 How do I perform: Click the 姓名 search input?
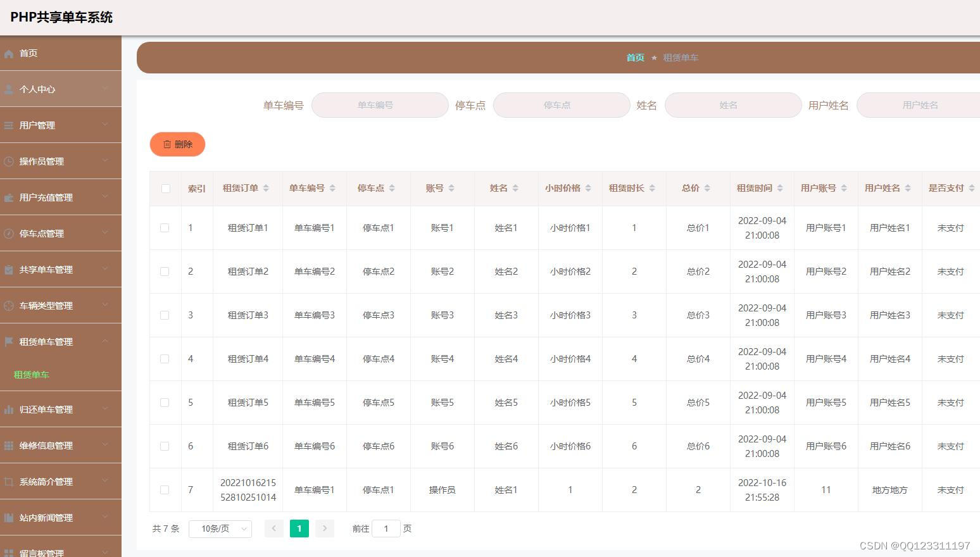click(733, 105)
